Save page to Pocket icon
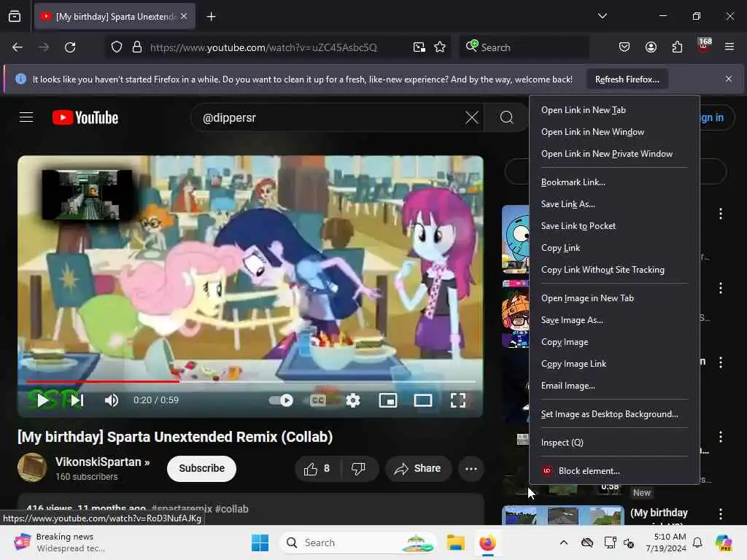Screen dimensions: 747x560 click(x=624, y=47)
